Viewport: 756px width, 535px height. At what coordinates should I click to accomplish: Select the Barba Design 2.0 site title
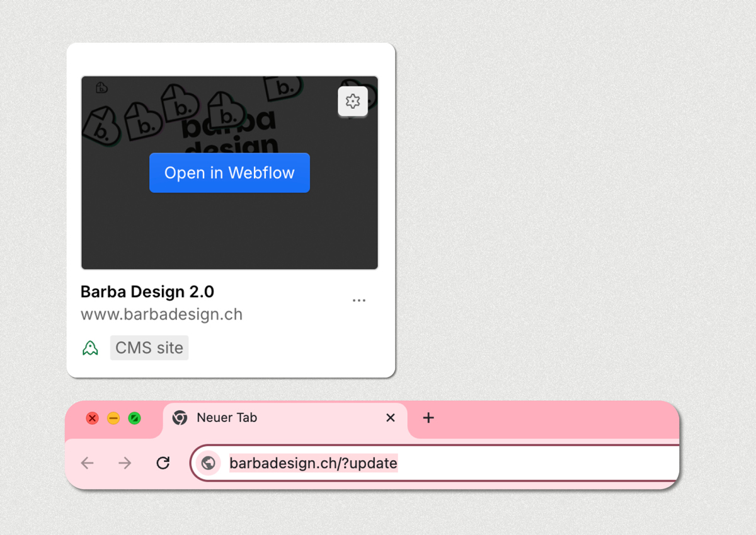(x=147, y=292)
